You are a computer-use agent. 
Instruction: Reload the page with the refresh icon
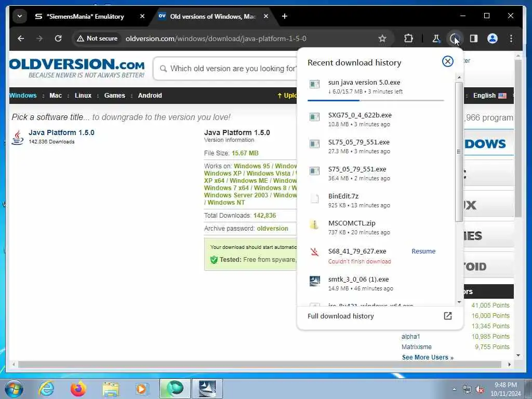(58, 38)
